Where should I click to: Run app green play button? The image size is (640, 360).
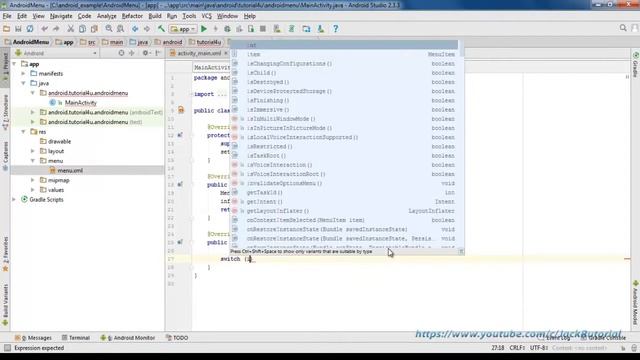click(204, 29)
